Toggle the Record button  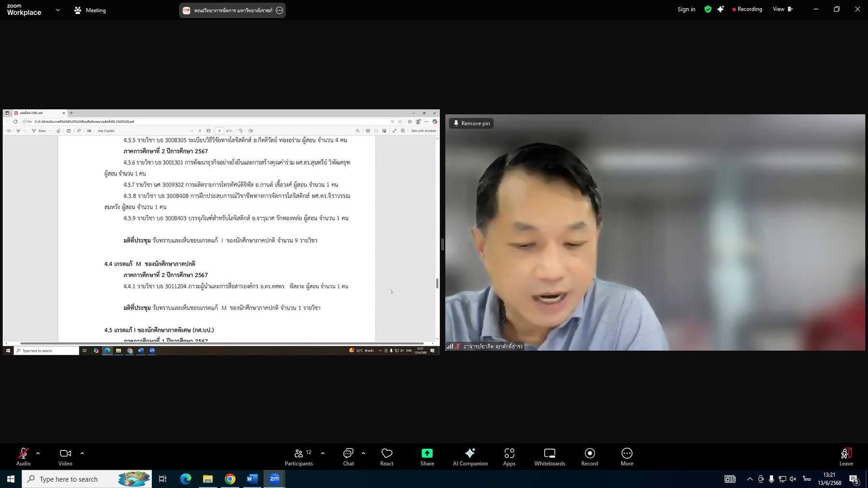coord(589,457)
